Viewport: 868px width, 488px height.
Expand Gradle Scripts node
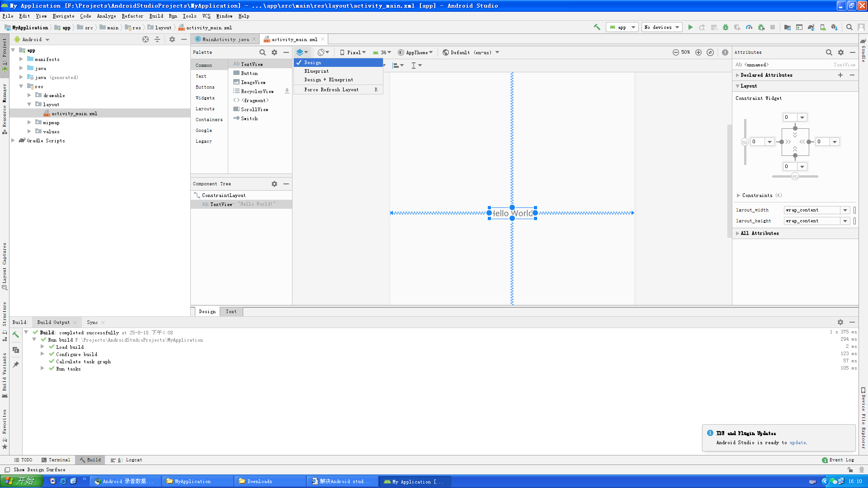pyautogui.click(x=13, y=141)
